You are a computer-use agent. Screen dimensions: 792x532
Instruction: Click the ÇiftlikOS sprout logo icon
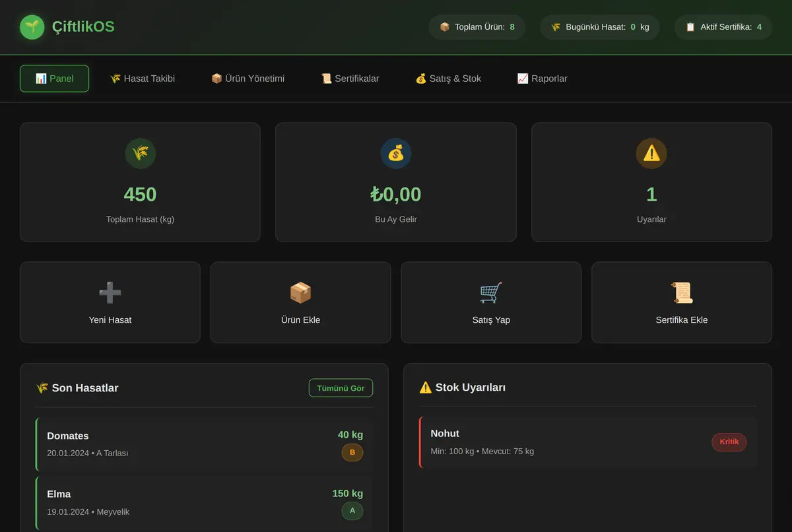[x=32, y=27]
